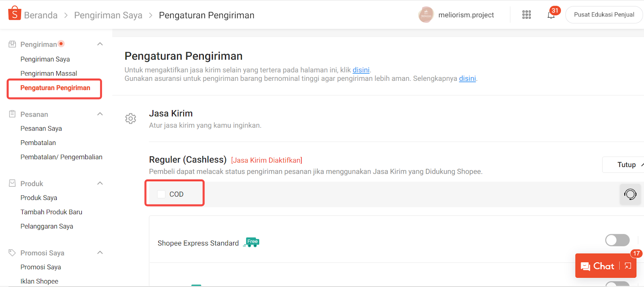The image size is (644, 287).
Task: Go to Beranda breadcrumb
Action: pos(41,15)
